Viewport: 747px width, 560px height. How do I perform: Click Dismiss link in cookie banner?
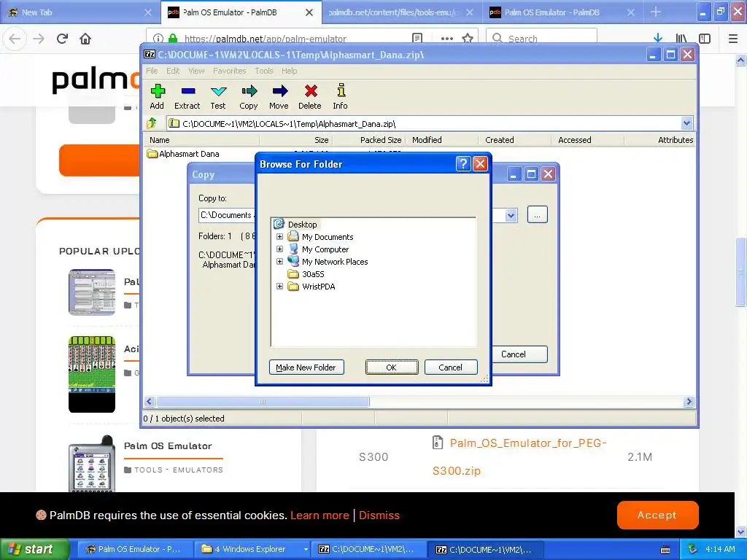point(379,516)
